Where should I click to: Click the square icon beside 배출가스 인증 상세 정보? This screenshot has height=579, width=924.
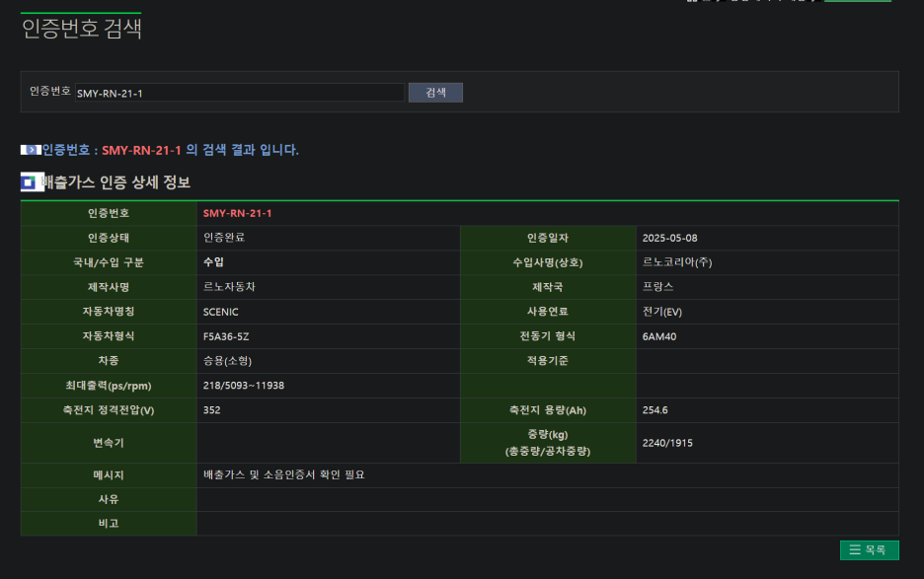coord(31,182)
